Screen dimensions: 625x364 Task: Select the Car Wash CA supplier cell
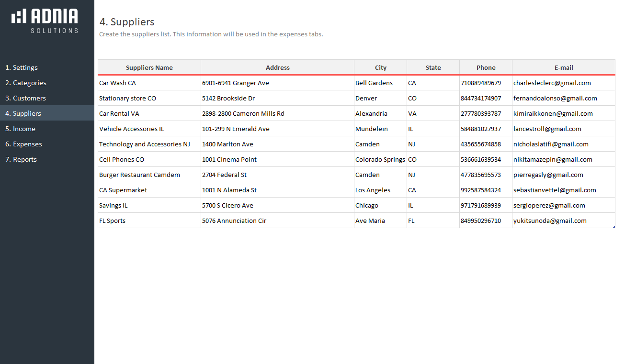tap(117, 83)
